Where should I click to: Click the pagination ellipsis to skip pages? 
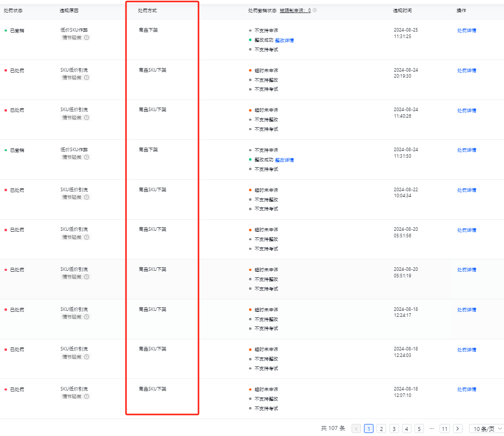[431, 428]
